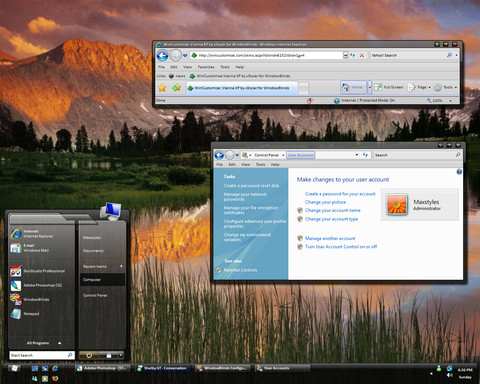Open the File menu in Internet Explorer
480x384 pixels.
click(x=161, y=67)
